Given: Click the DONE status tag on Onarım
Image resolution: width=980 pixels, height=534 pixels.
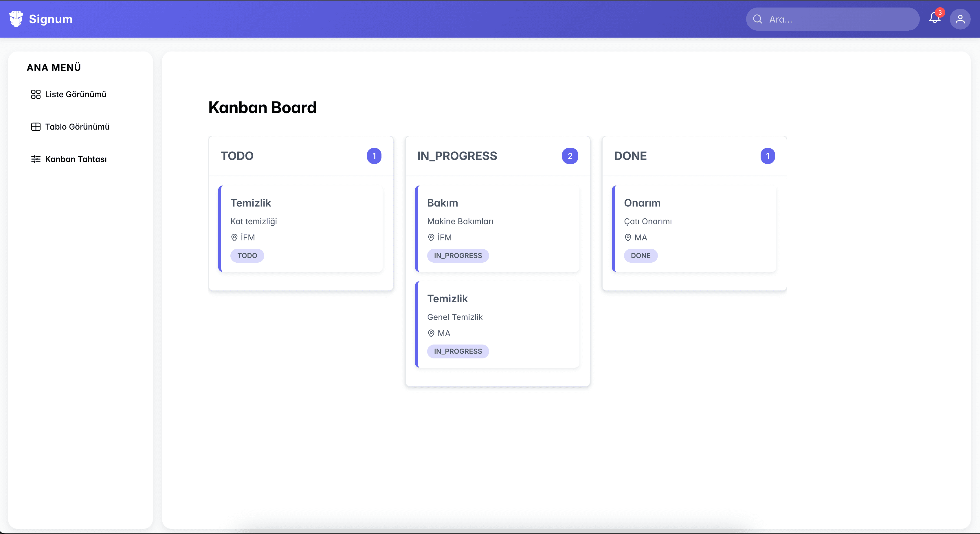Looking at the screenshot, I should 640,256.
